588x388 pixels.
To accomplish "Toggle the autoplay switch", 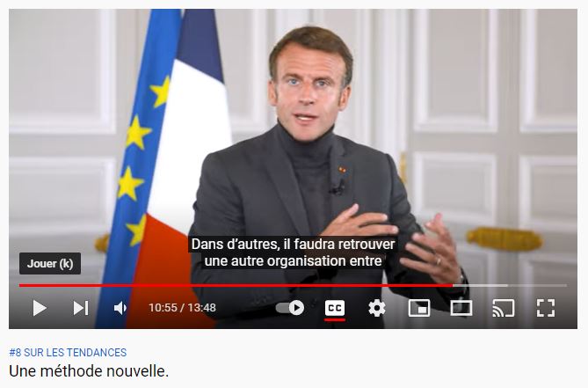I will (290, 308).
